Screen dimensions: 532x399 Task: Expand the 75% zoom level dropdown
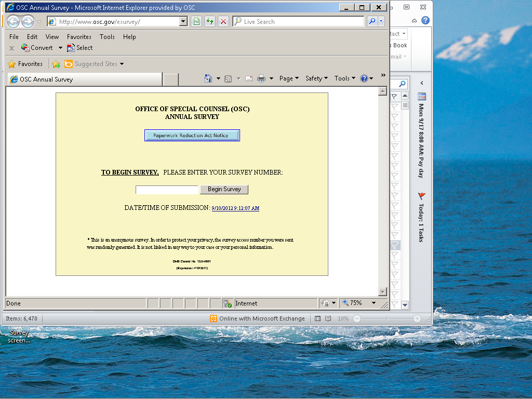tap(373, 303)
